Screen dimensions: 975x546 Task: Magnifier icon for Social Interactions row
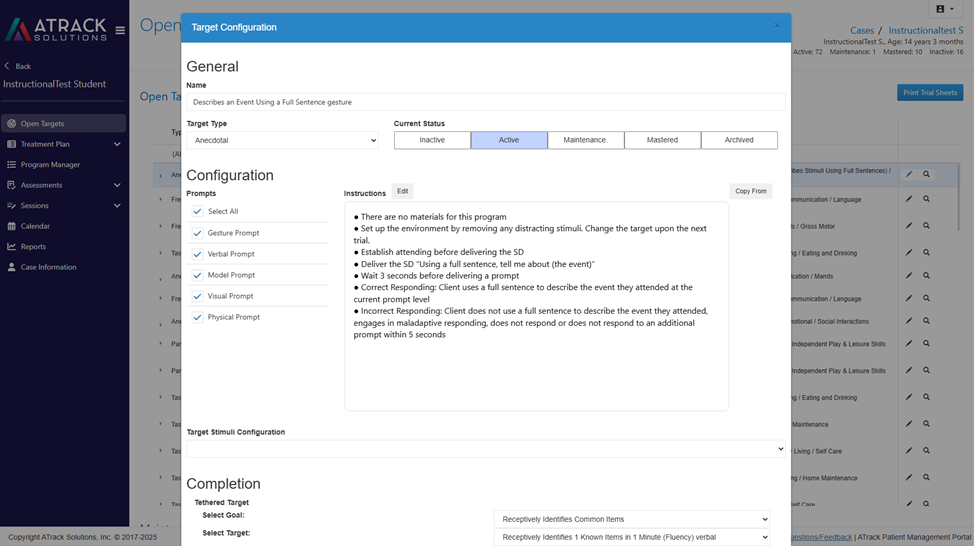pos(926,321)
